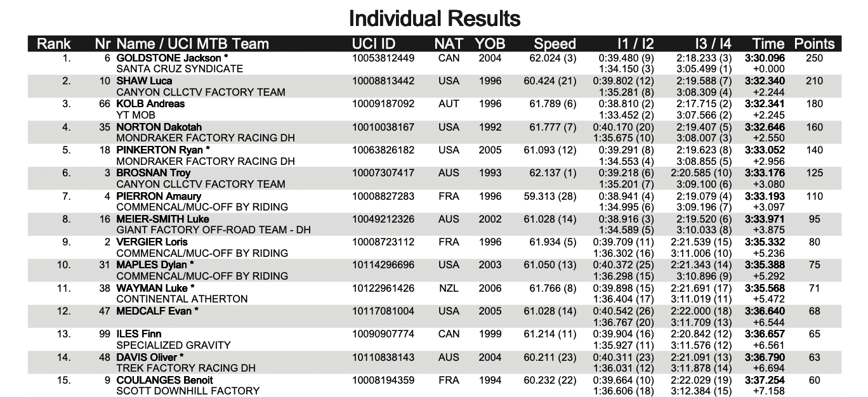Click the Time column header
The image size is (868, 397).
768,44
